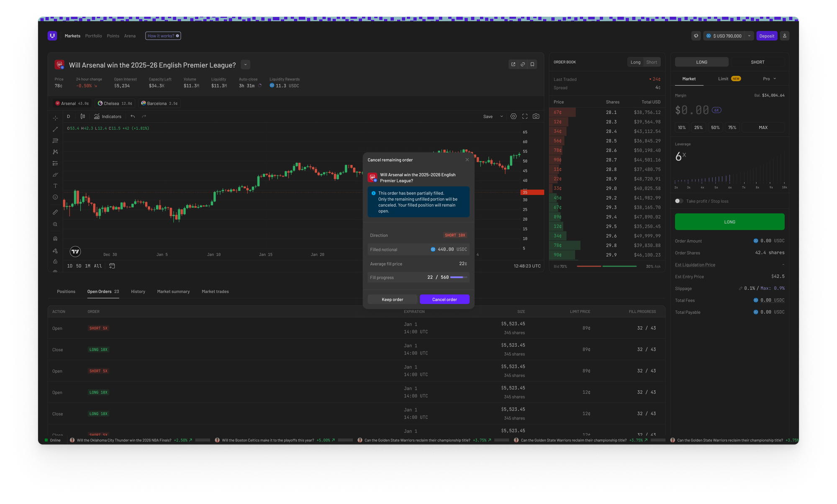Viewport: 837px width, 504px height.
Task: Adjust the leverage slider
Action: pyautogui.click(x=730, y=180)
